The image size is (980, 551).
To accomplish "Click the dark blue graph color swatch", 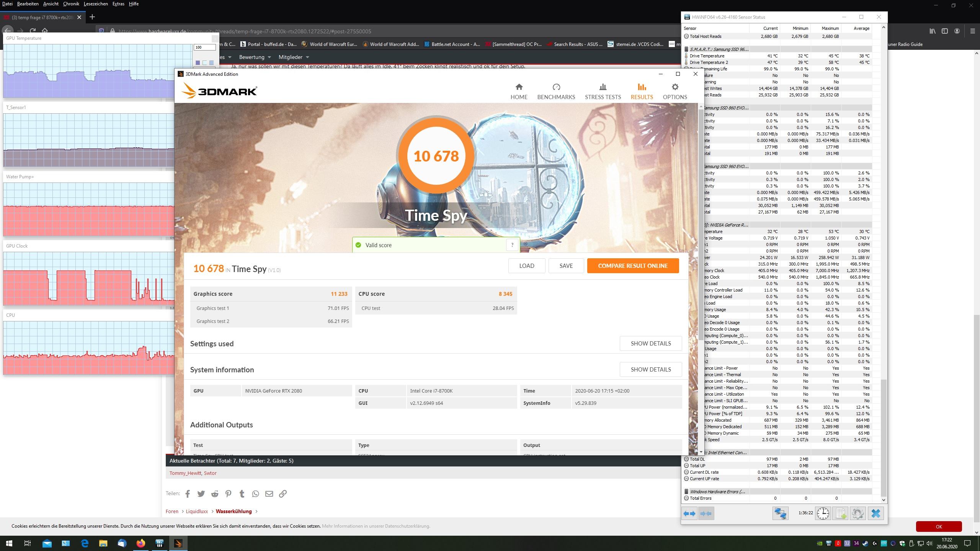I will coord(198,63).
